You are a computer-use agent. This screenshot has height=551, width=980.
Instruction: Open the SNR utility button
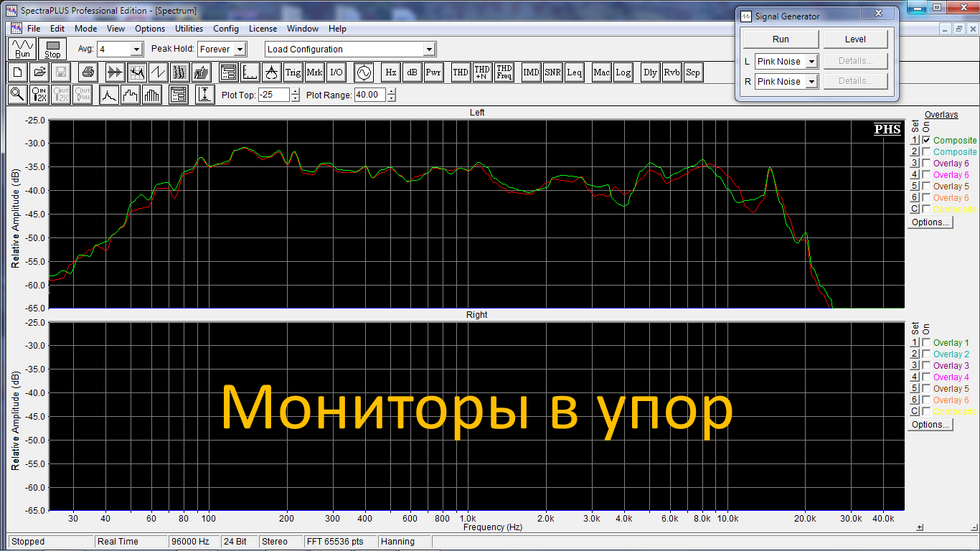[x=553, y=72]
